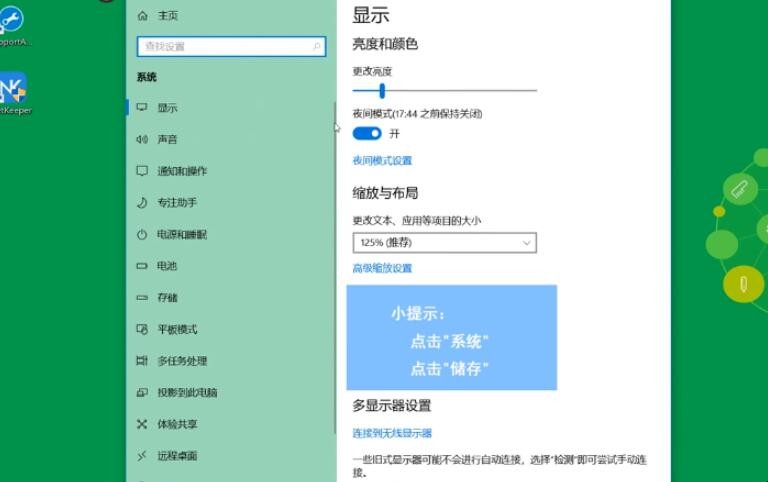The image size is (768, 482).
Task: Click the 电源和睡眠 power icon
Action: (142, 234)
